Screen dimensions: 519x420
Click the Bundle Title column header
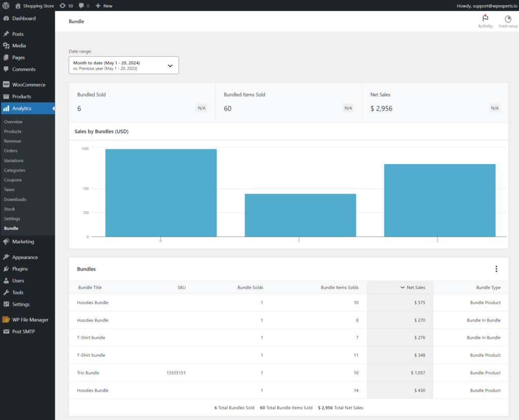(90, 287)
